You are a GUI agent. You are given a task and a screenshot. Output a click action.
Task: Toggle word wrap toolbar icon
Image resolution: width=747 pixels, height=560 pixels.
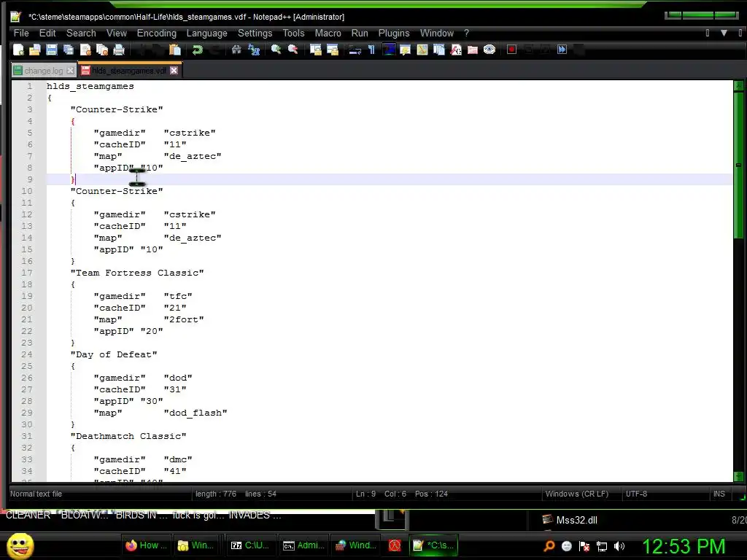tap(355, 50)
